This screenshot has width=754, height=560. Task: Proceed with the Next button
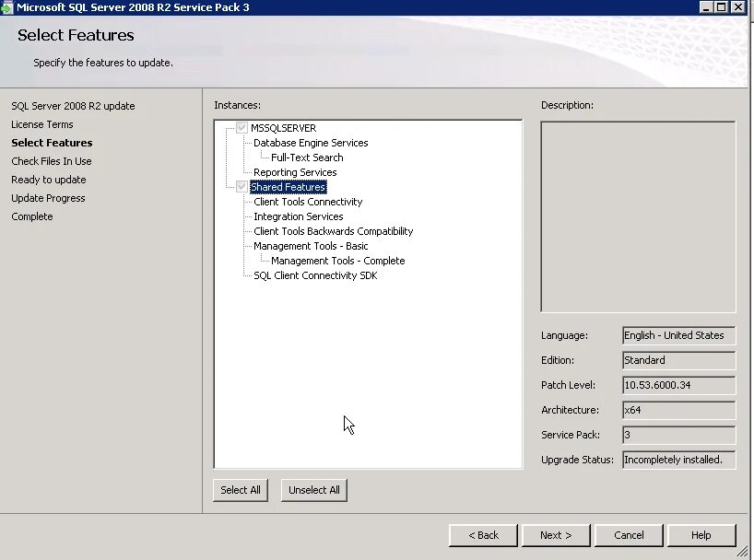click(x=556, y=535)
